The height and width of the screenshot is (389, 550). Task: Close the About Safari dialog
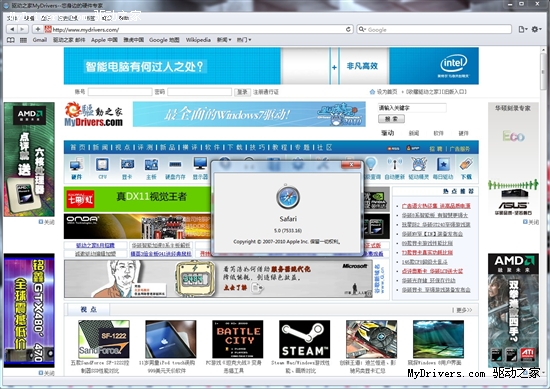(x=351, y=165)
